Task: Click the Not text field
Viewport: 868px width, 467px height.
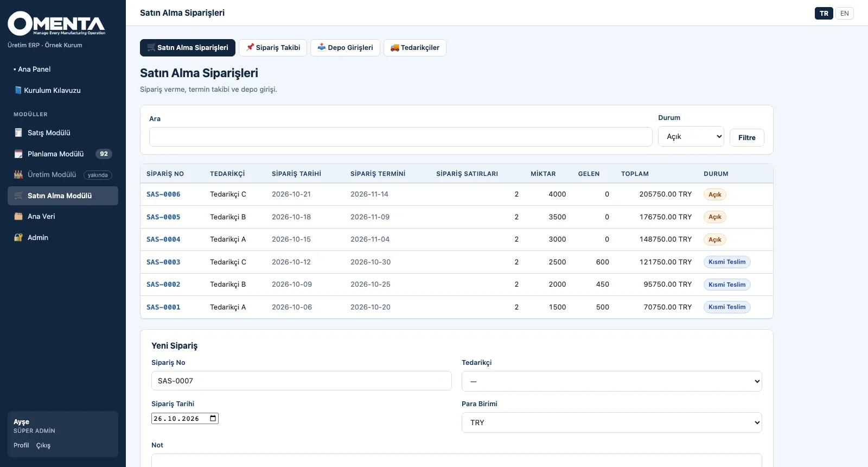Action: tap(457, 460)
